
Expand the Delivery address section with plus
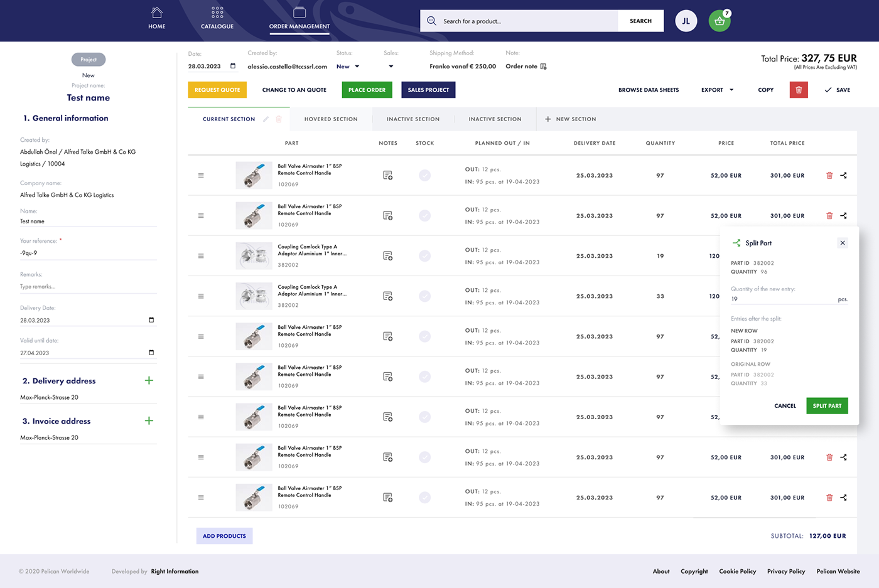149,380
